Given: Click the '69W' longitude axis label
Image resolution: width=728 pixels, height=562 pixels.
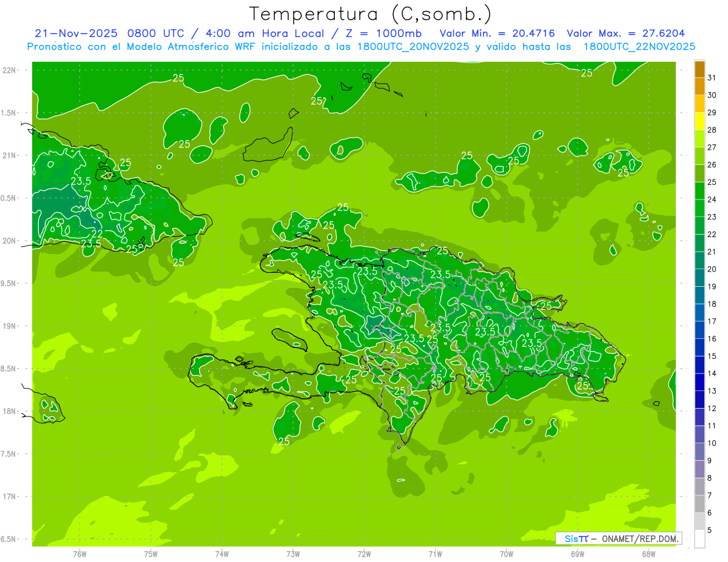Looking at the screenshot, I should (x=578, y=554).
